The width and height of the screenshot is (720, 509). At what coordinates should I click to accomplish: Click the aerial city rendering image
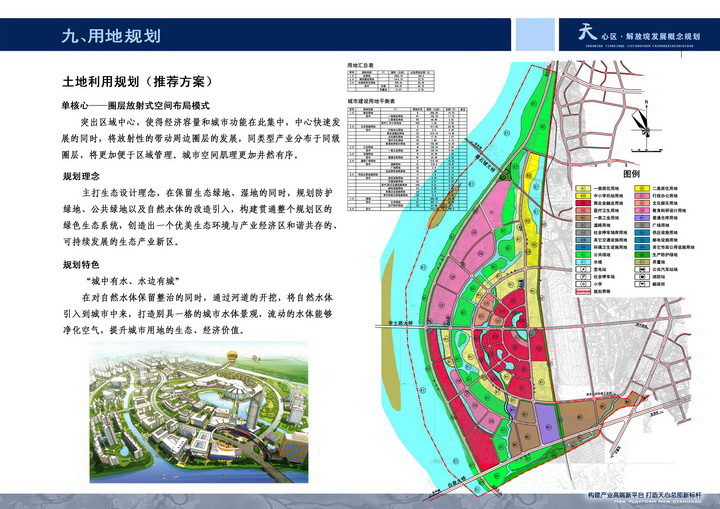(x=198, y=412)
